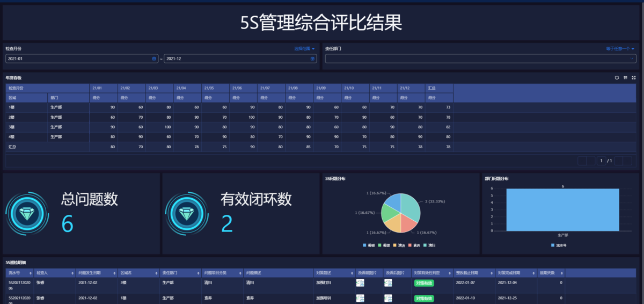The height and width of the screenshot is (304, 644).
Task: Toggle the 素养 red legend swatch
Action: (x=409, y=245)
